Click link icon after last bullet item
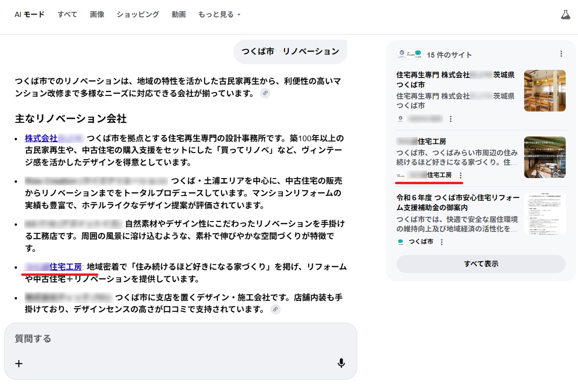578x392 pixels. click(x=276, y=309)
